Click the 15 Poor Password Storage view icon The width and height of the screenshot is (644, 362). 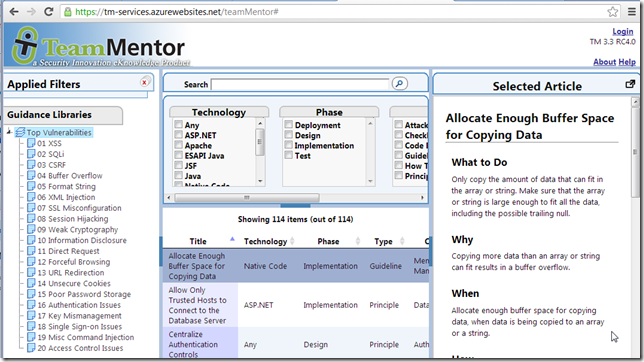[x=31, y=294]
